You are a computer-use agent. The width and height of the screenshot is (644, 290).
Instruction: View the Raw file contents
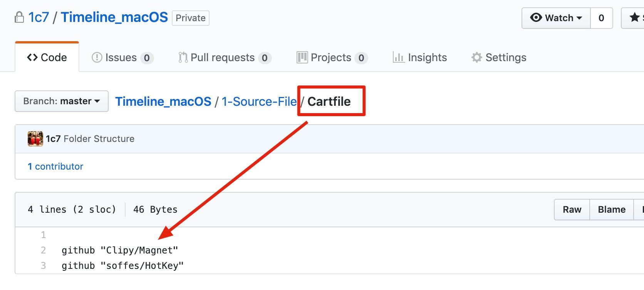coord(572,210)
